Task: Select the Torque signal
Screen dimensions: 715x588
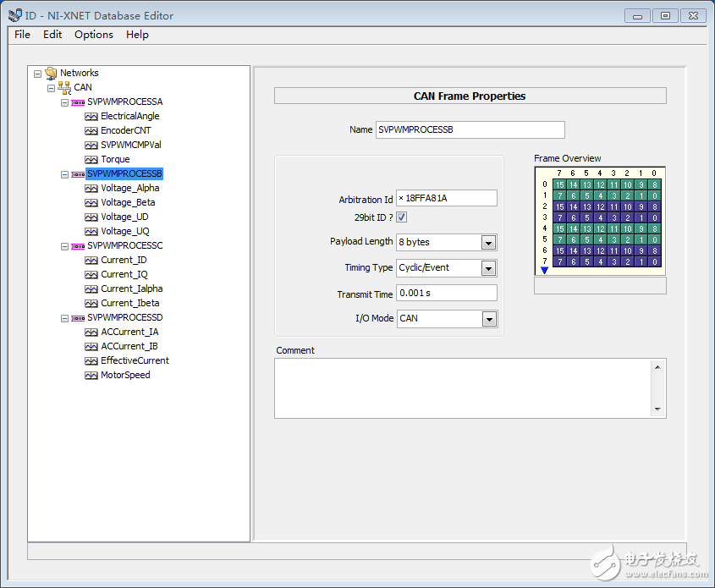Action: (115, 160)
